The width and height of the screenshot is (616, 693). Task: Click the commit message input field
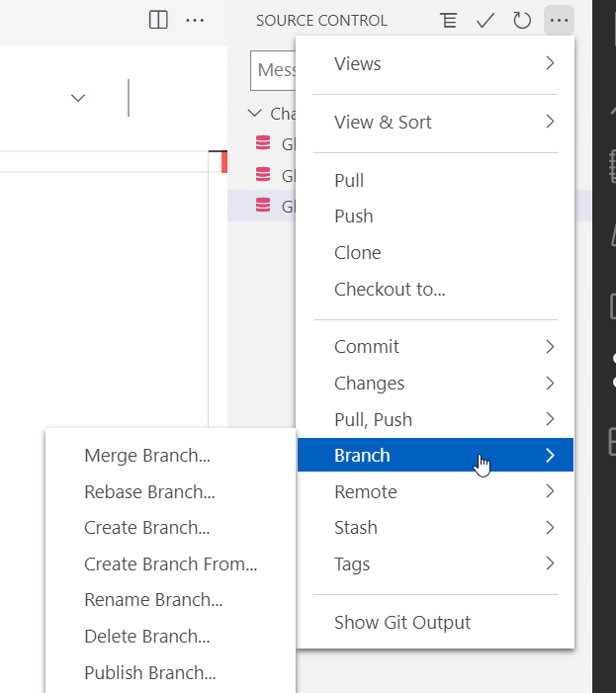coord(274,70)
